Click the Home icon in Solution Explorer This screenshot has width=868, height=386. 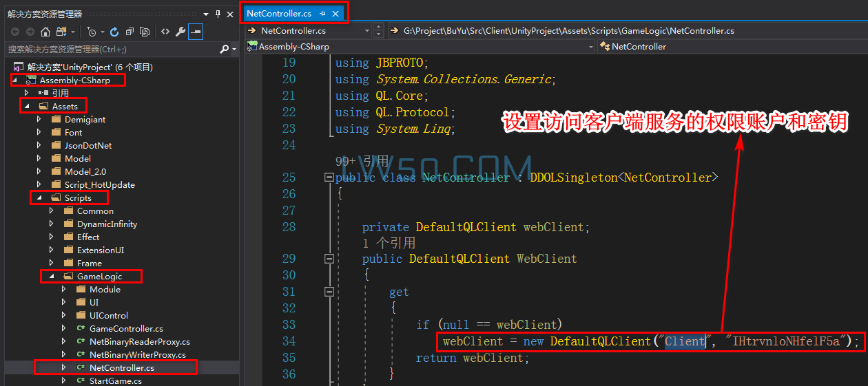point(45,32)
